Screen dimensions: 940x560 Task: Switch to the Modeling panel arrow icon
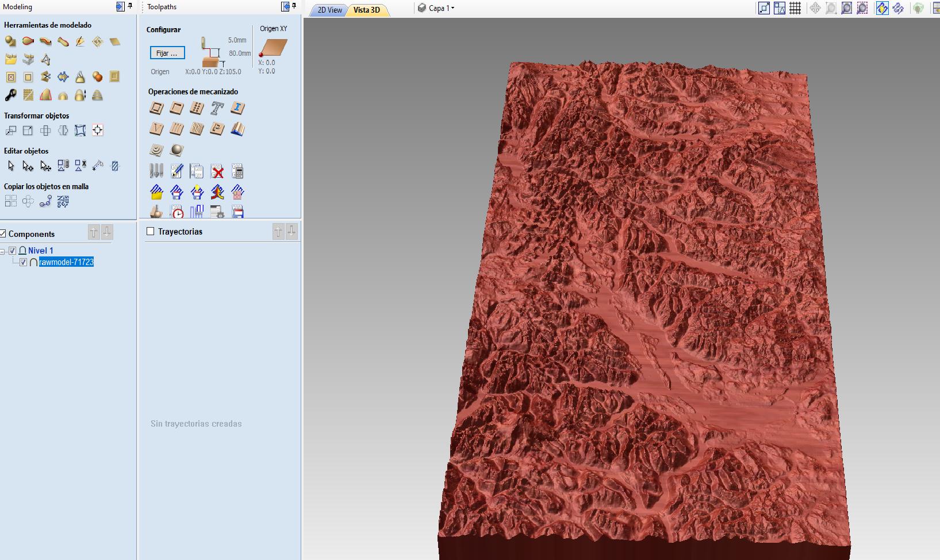120,6
